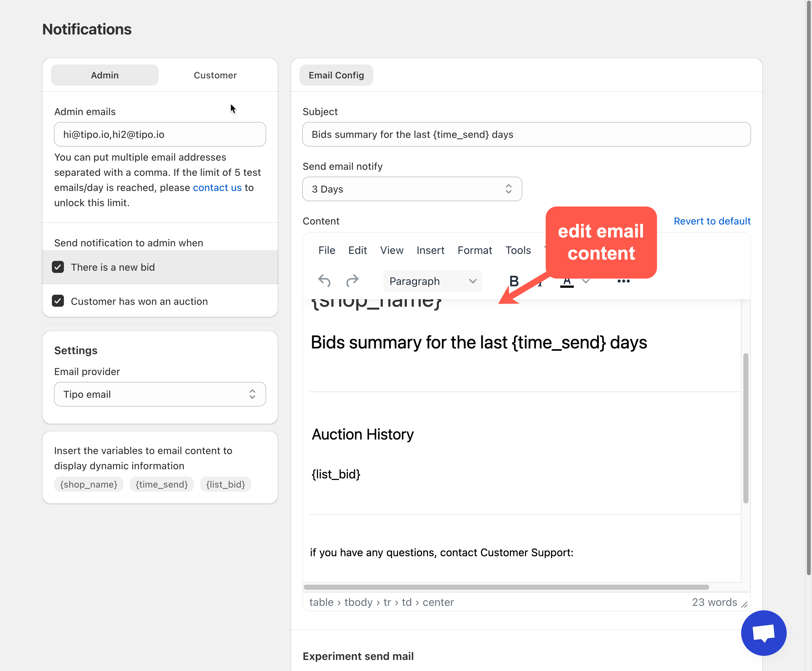Switch to the Customer tab
812x671 pixels.
[215, 75]
